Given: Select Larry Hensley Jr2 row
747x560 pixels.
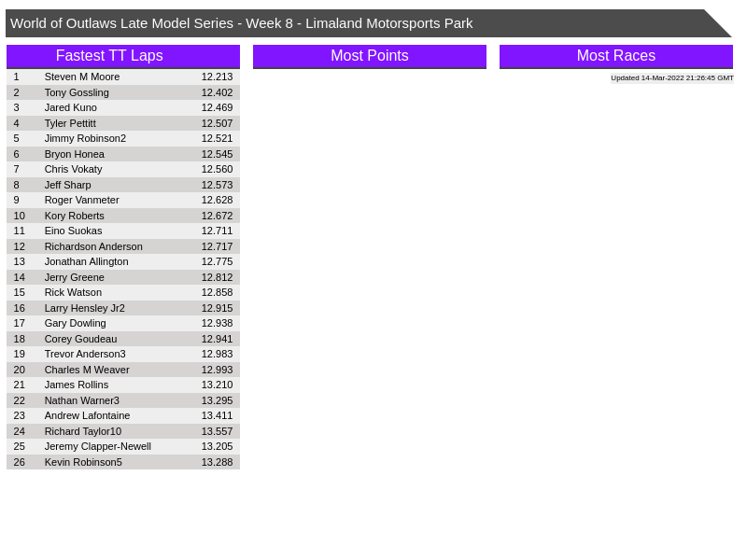Looking at the screenshot, I should point(84,308).
